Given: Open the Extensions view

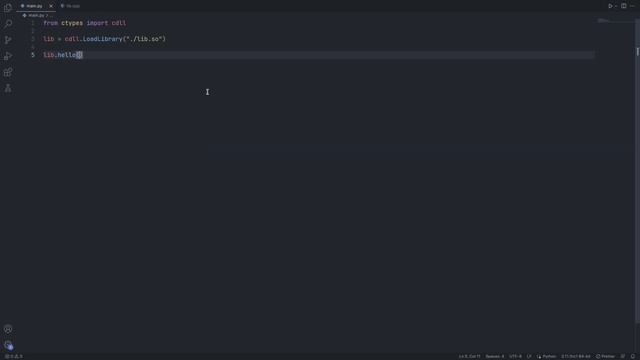Looking at the screenshot, I should click(8, 72).
